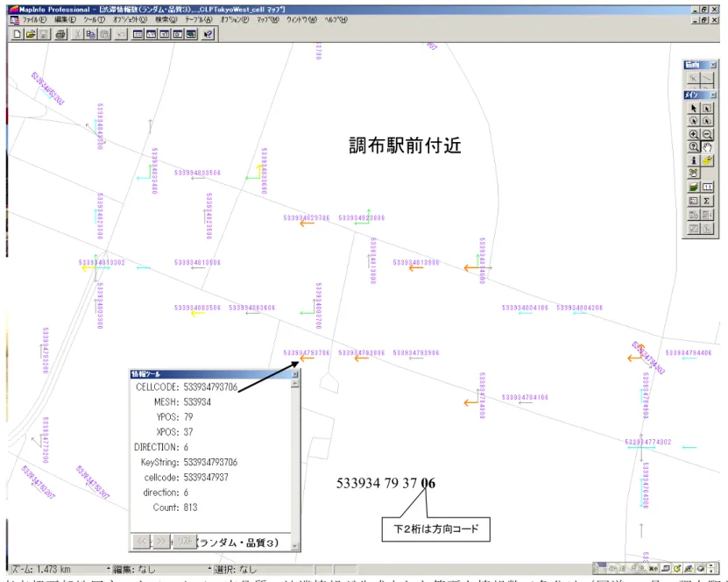
Task: Click the XPOS value 37
Action: [x=188, y=432]
